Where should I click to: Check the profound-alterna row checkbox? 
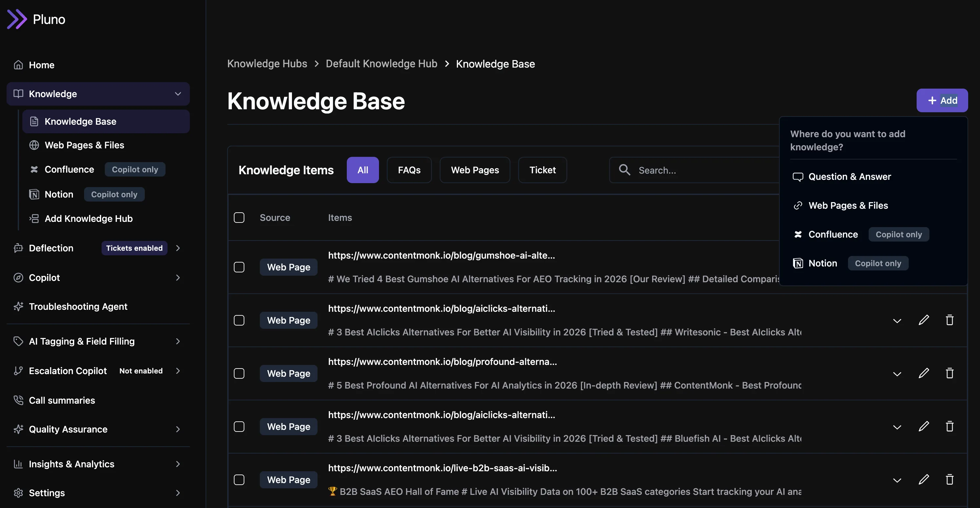(239, 373)
